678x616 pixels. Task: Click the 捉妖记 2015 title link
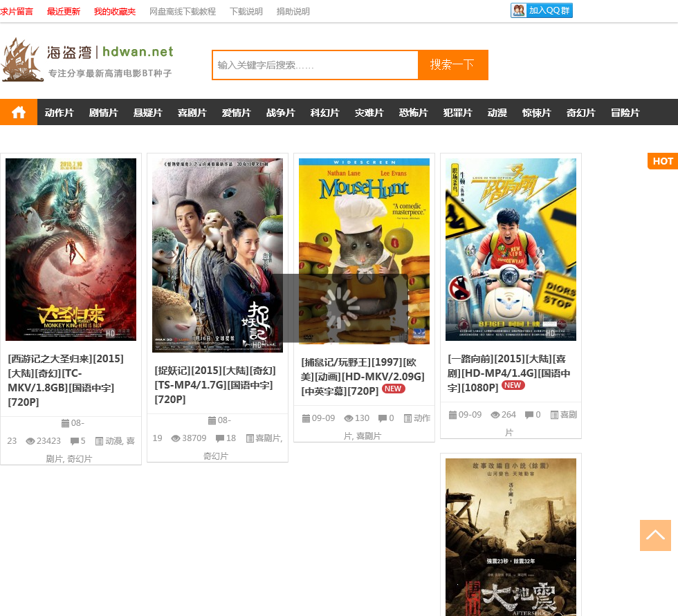coord(215,385)
